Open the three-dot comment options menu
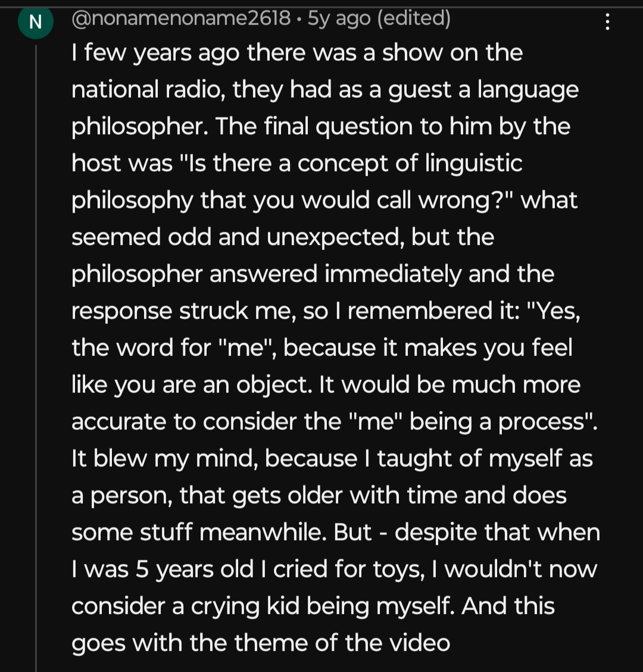The image size is (643, 672). (x=607, y=21)
